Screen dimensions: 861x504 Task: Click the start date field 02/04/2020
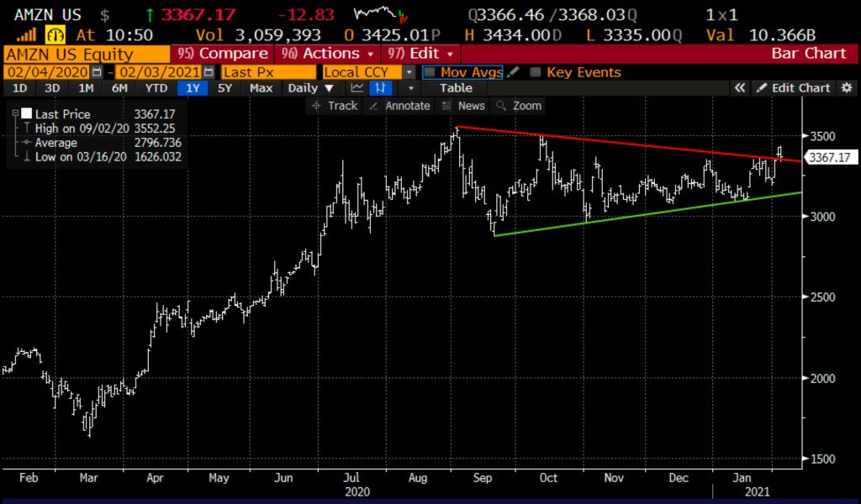tap(47, 72)
